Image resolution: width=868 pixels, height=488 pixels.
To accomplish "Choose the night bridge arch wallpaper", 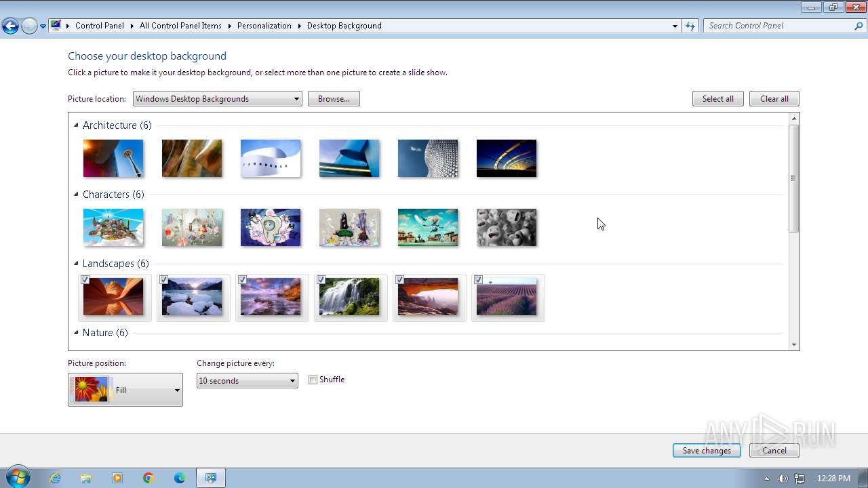I will click(x=507, y=158).
